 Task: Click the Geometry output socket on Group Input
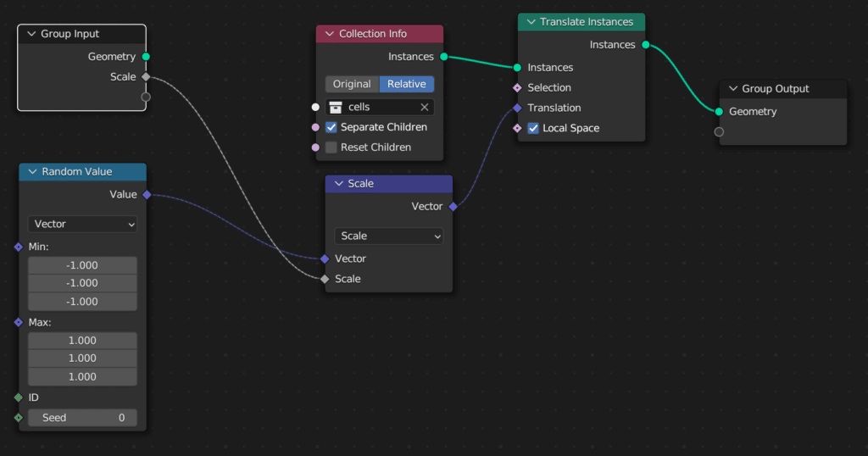146,57
